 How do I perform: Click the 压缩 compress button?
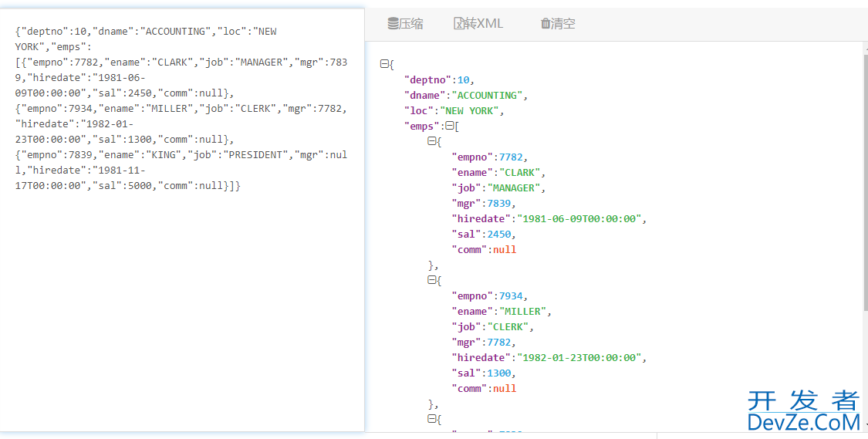click(405, 23)
